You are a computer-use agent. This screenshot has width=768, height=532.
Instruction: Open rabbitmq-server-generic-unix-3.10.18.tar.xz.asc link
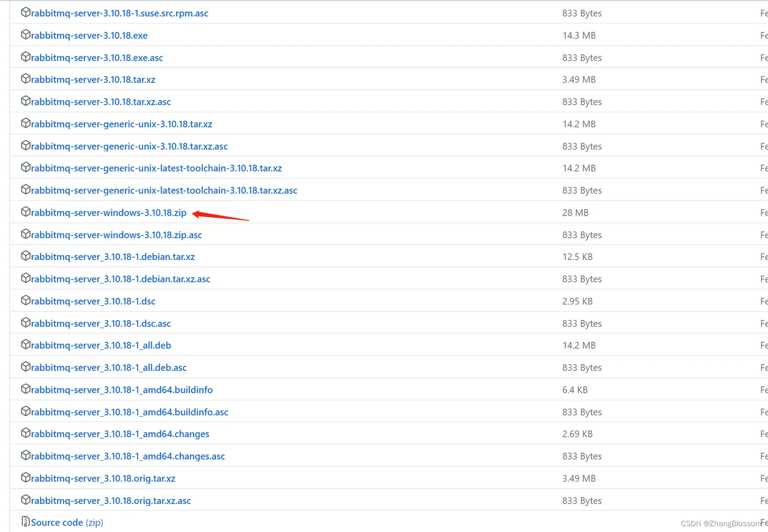[x=129, y=146]
